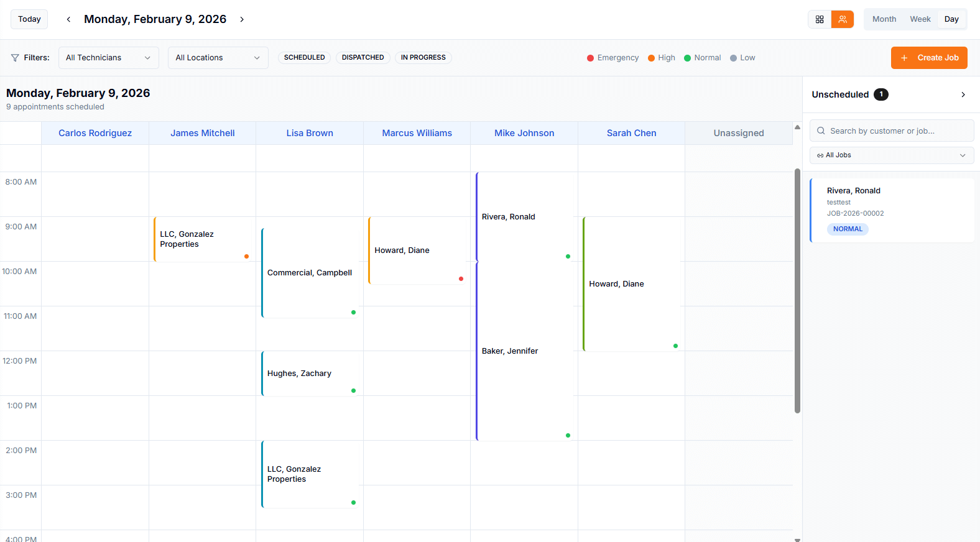This screenshot has width=980, height=542.
Task: Select the technicians view icon
Action: (843, 19)
